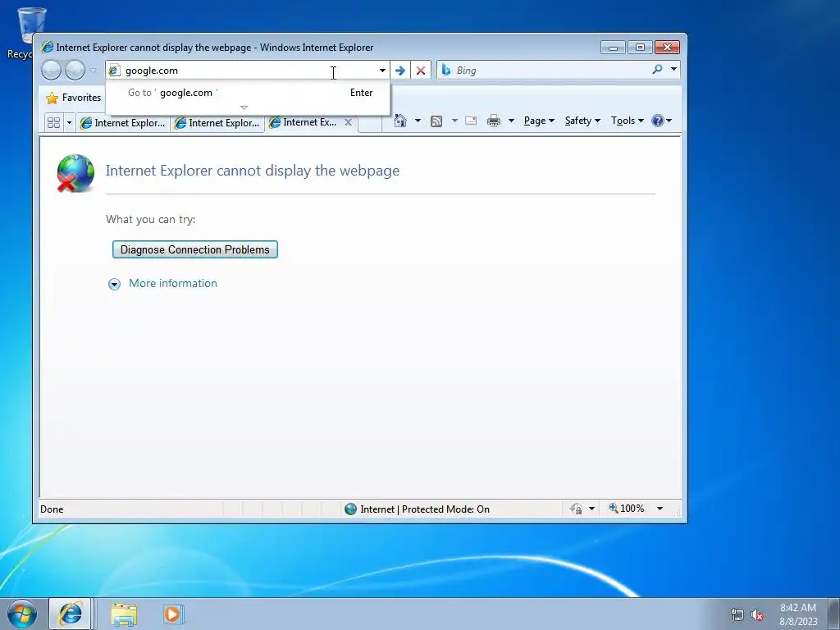Select the active third Internet Ex... tab
Image resolution: width=840 pixels, height=630 pixels.
pos(304,122)
